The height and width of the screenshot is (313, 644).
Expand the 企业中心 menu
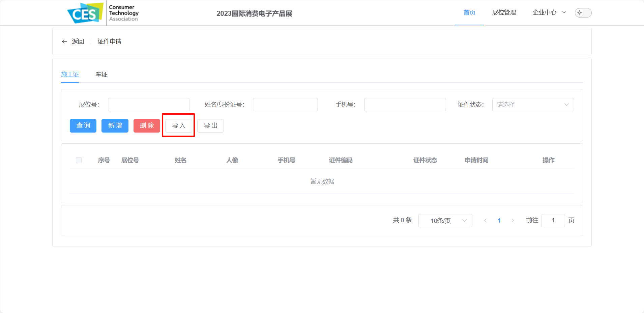click(x=549, y=12)
